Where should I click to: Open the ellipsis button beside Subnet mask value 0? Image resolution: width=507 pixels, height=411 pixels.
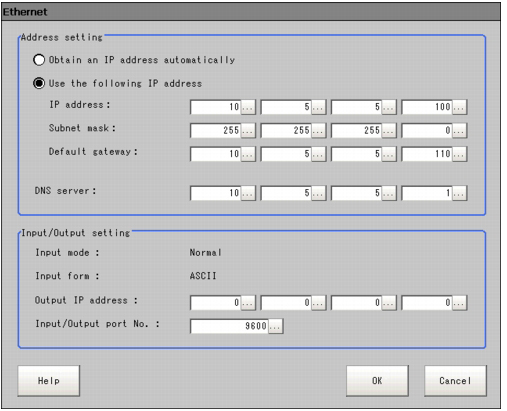(x=460, y=130)
